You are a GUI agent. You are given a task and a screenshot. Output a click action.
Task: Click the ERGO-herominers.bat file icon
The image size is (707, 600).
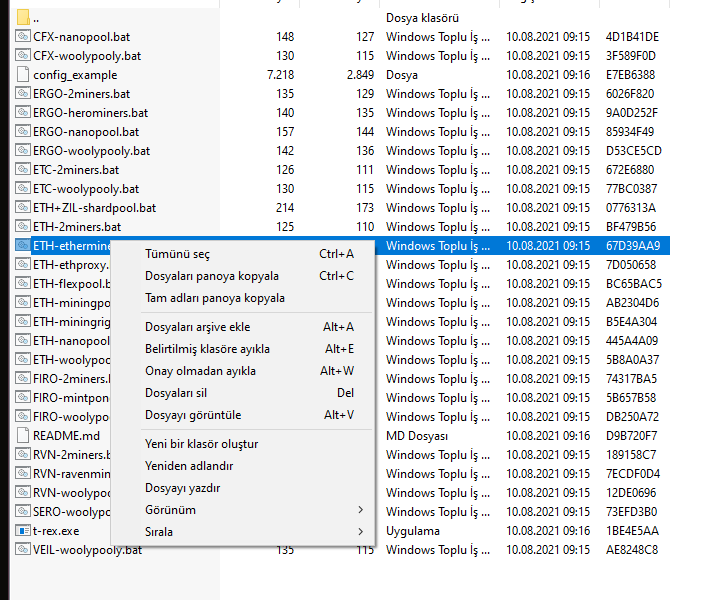click(23, 112)
